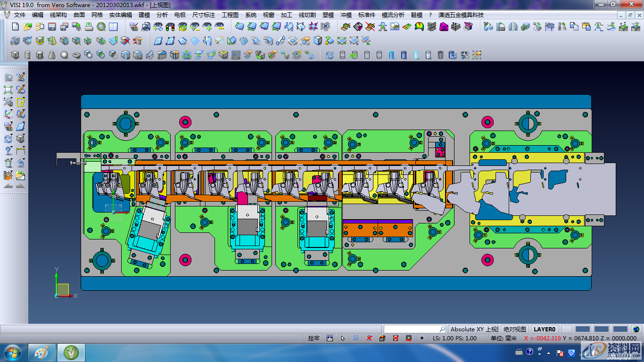Click the New file icon
This screenshot has width=644, height=362.
pyautogui.click(x=16, y=26)
